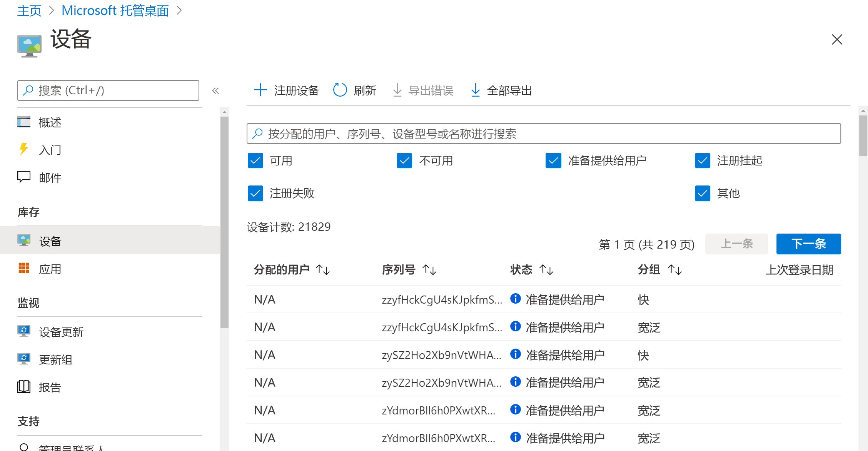Click 宽泛 group cell in second row

point(649,327)
